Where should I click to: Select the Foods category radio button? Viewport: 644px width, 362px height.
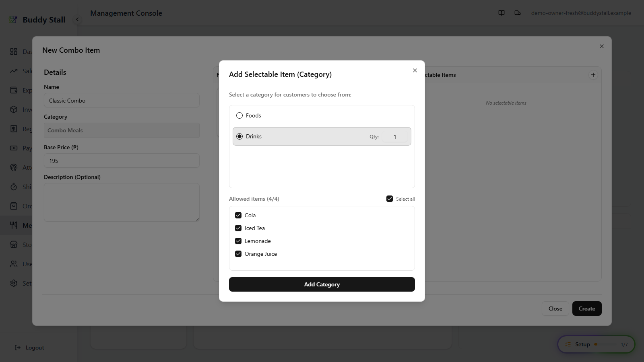coord(239,115)
